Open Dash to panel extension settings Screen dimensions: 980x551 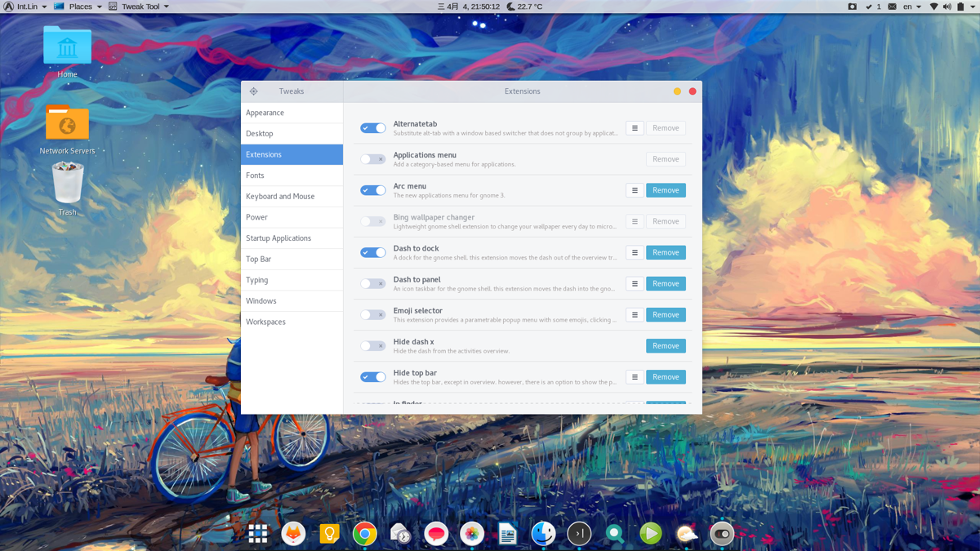click(x=635, y=283)
